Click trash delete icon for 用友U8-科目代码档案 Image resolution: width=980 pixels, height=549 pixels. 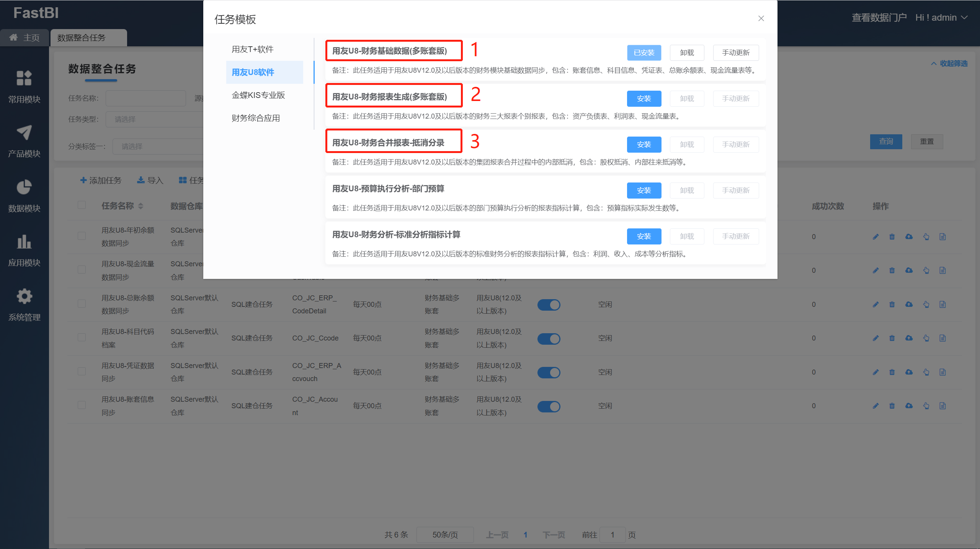click(892, 338)
